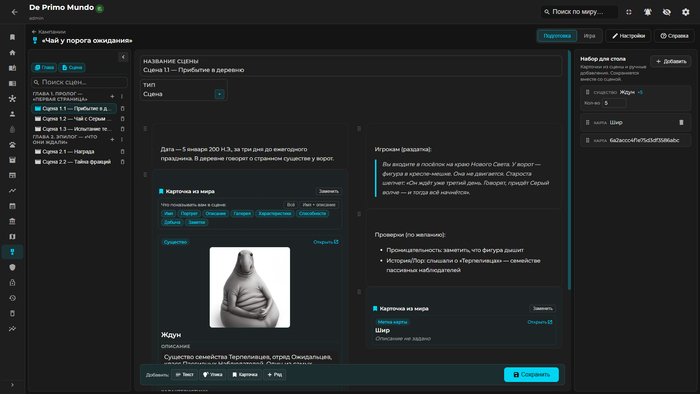Save the scene with Сохранить button

531,374
